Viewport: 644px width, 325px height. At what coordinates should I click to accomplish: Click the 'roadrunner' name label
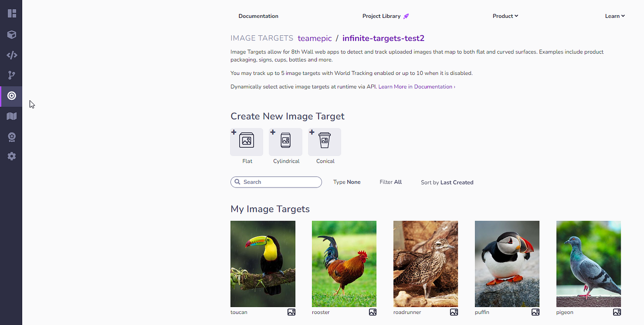point(407,312)
